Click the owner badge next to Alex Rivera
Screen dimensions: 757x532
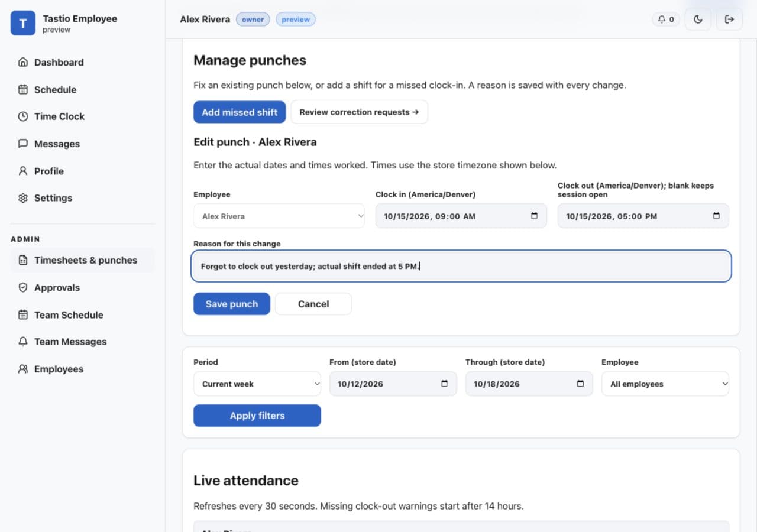[x=253, y=20]
